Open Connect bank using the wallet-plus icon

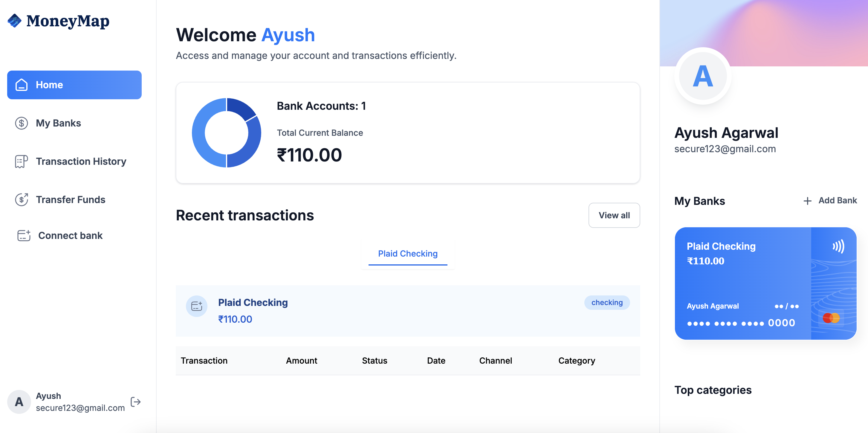[23, 235]
